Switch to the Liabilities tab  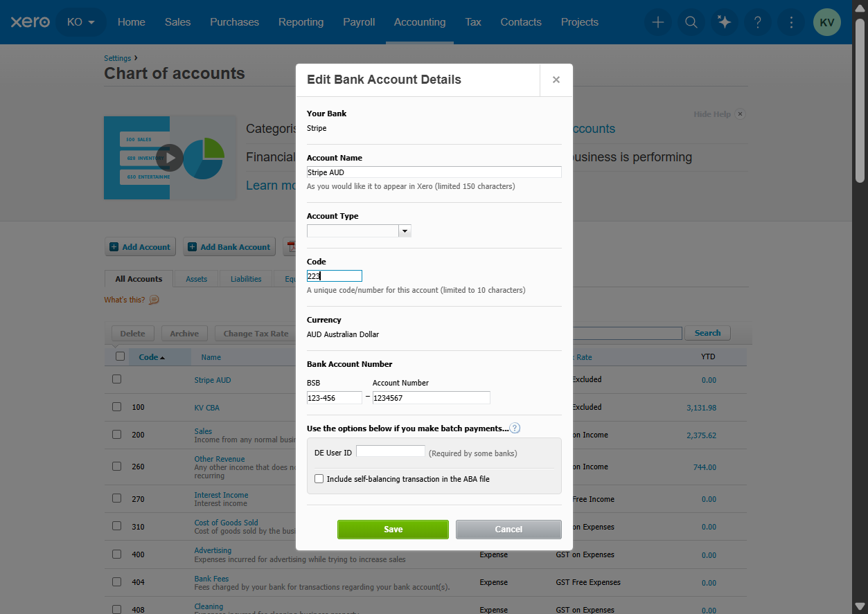(246, 279)
